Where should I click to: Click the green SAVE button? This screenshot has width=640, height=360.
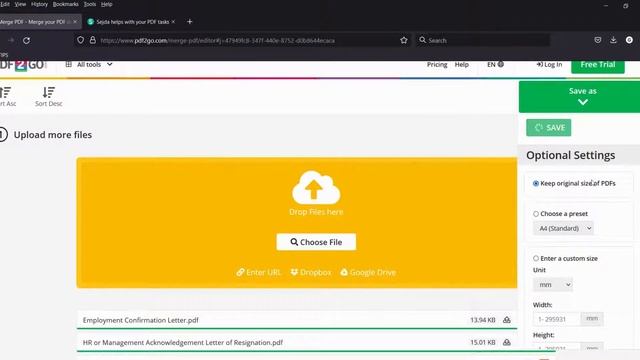coord(549,128)
